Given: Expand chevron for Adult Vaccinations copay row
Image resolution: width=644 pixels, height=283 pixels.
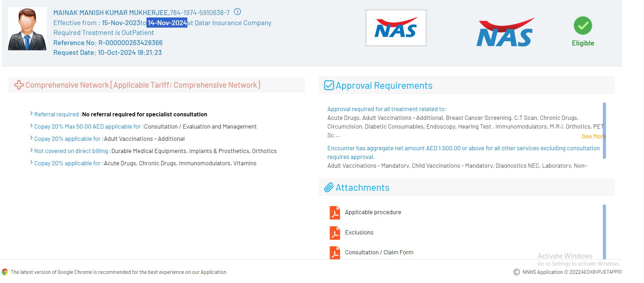Looking at the screenshot, I should coord(31,138).
